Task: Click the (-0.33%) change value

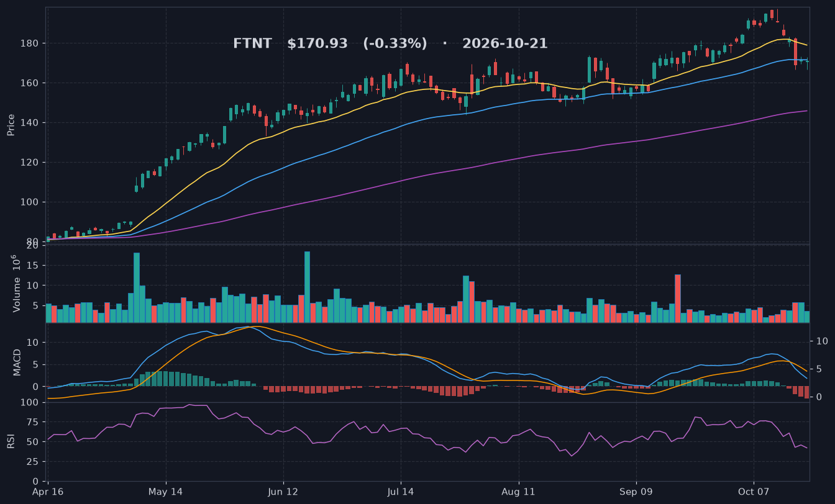Action: (x=395, y=43)
